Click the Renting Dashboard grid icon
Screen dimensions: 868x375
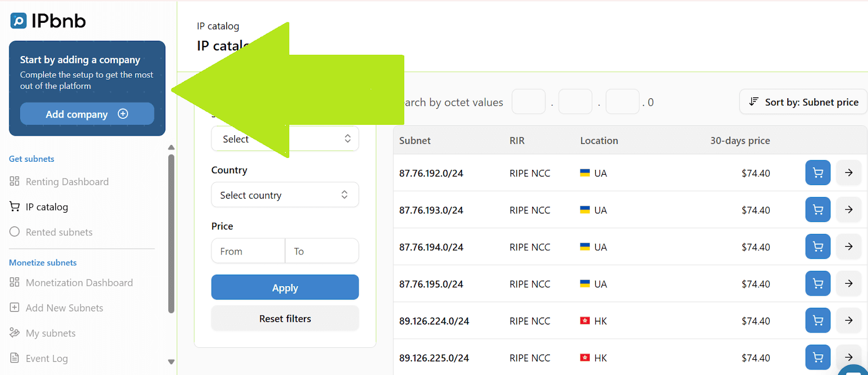click(x=15, y=181)
